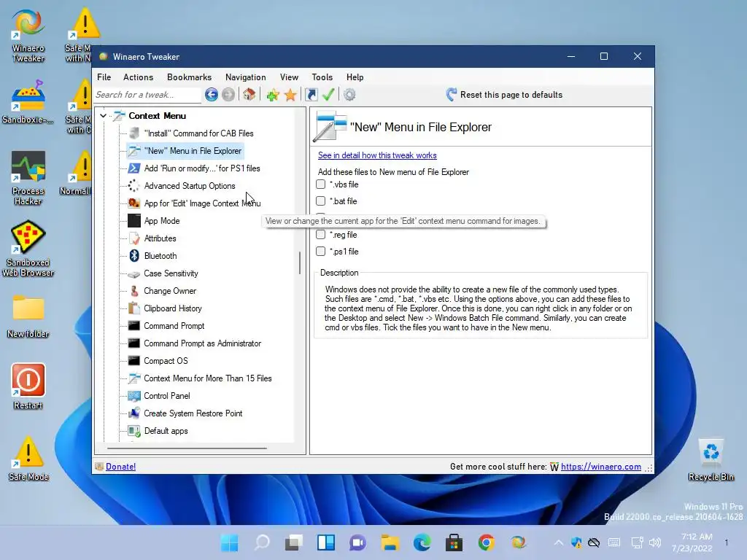Click the tree horizontal scrollbar
Screen dimensions: 747x560
coord(187,448)
